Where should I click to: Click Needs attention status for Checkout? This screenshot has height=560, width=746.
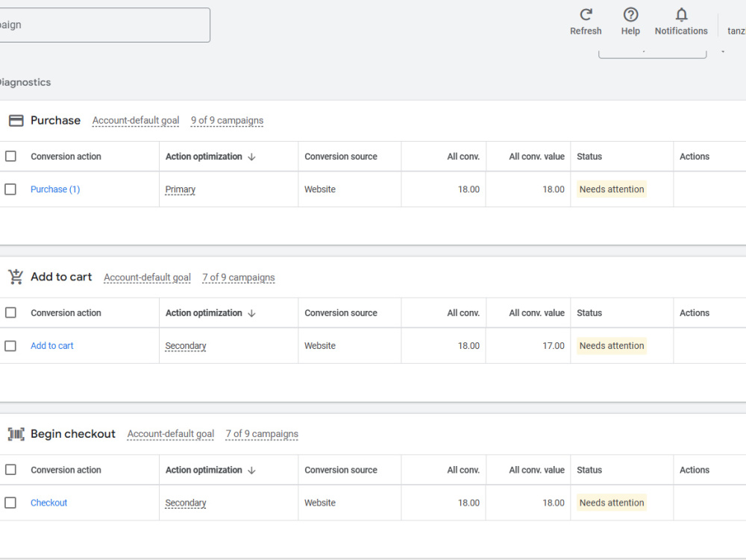click(612, 503)
